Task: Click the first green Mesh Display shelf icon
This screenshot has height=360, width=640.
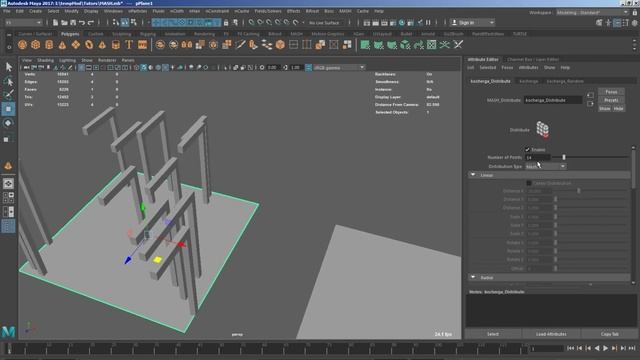Action: coord(365,45)
